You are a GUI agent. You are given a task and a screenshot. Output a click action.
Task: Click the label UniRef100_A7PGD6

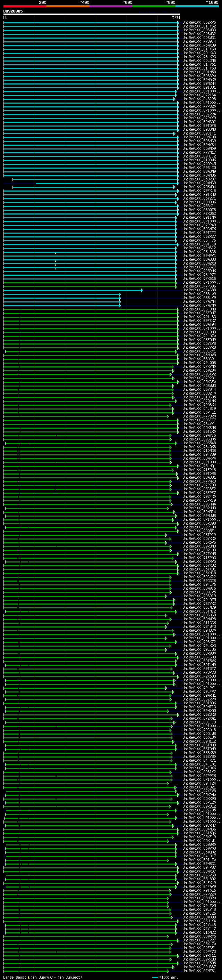point(199,286)
